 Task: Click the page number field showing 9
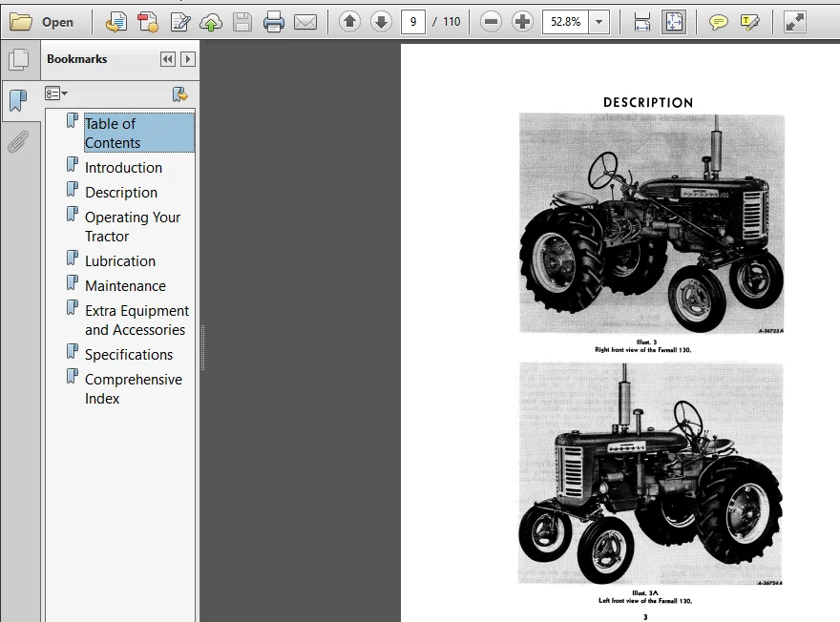413,22
